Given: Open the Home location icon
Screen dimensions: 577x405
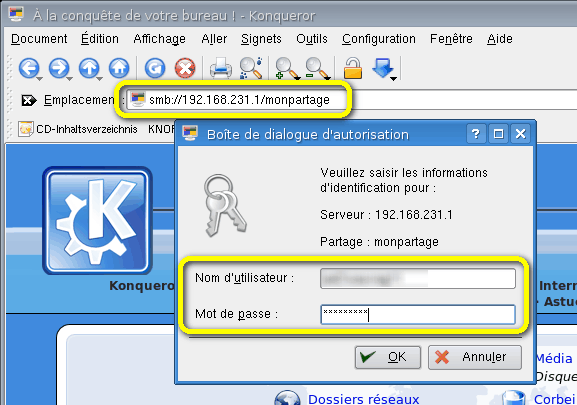Looking at the screenshot, I should [x=119, y=68].
